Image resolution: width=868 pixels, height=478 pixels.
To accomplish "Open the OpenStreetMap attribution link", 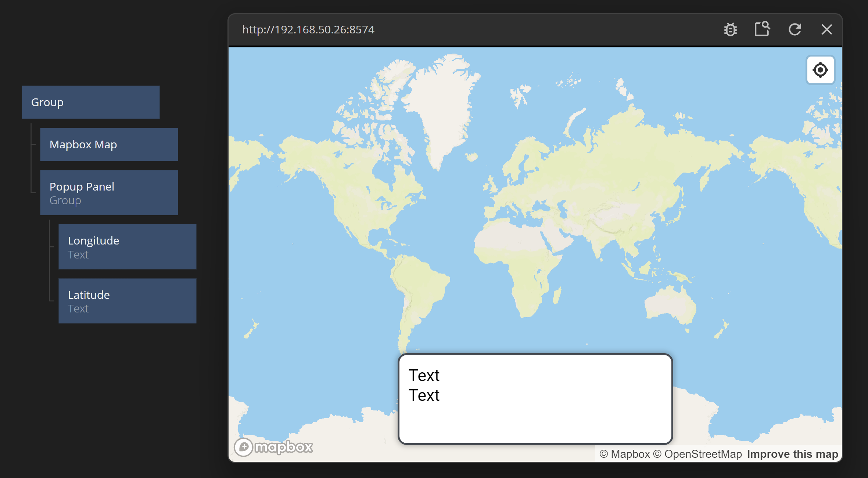I will tap(697, 454).
